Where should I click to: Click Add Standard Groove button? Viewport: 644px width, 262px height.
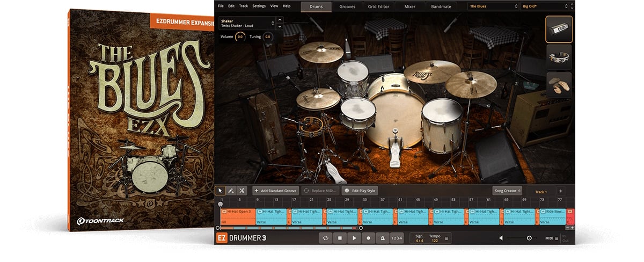click(x=275, y=191)
